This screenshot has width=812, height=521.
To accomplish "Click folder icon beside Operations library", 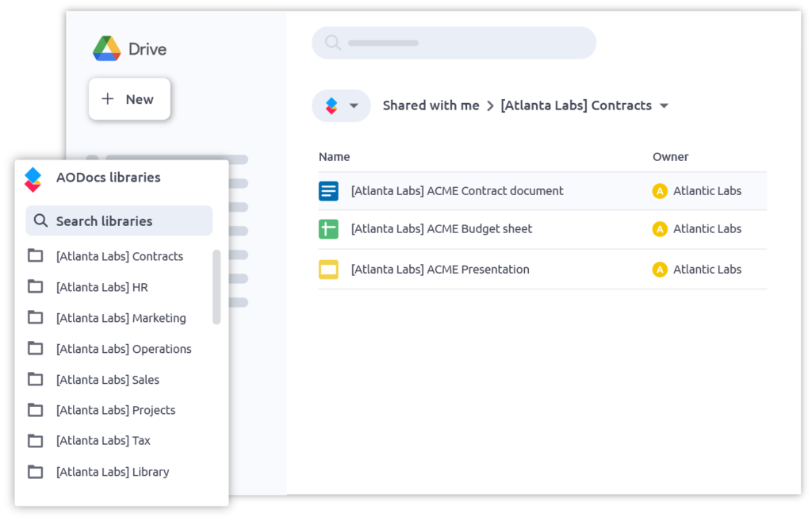I will (x=35, y=348).
